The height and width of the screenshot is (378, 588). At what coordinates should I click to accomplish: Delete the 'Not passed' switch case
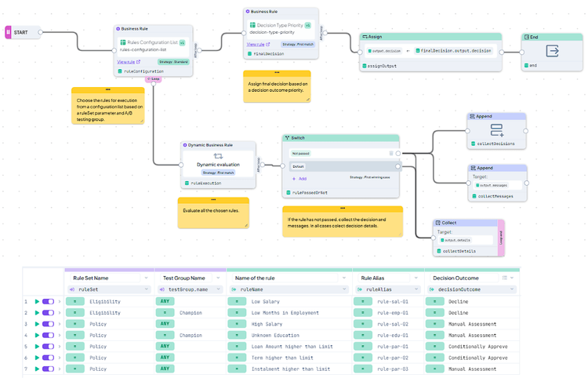pyautogui.click(x=391, y=154)
